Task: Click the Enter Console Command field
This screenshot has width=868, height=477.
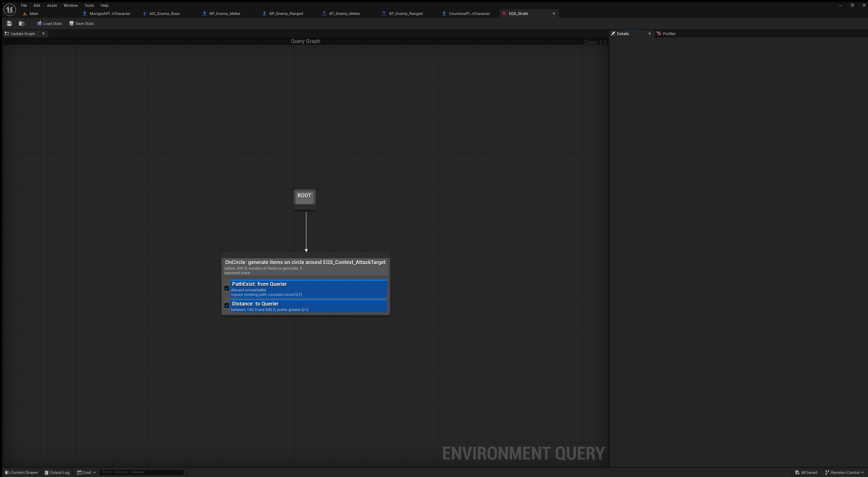Action: (x=141, y=472)
